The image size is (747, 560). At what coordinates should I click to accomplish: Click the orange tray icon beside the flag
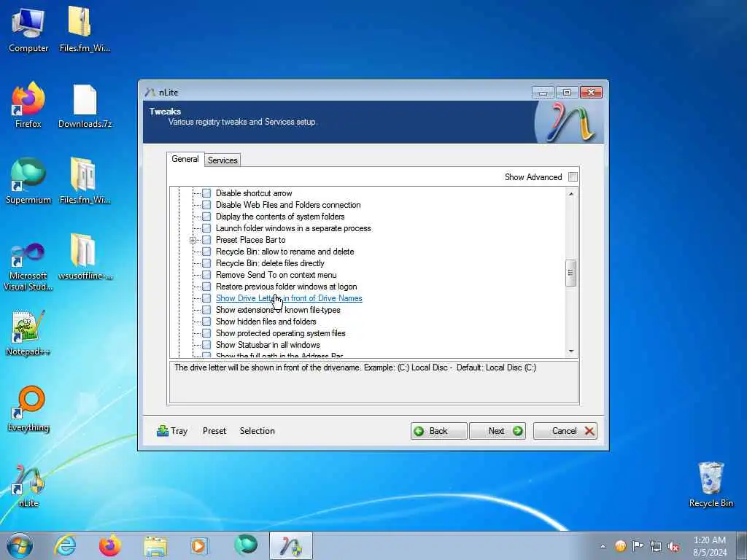pos(620,545)
